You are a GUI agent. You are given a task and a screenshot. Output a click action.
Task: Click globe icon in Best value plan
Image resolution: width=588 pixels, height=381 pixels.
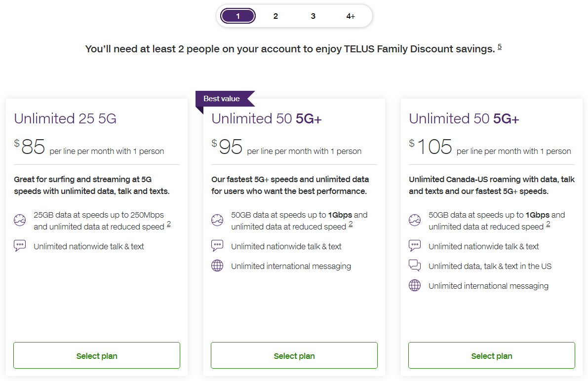(x=217, y=266)
